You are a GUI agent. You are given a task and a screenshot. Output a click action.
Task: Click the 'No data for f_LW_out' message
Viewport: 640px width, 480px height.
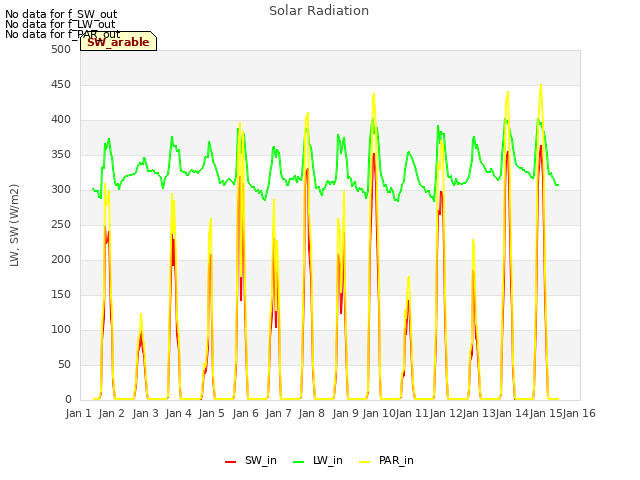click(60, 24)
